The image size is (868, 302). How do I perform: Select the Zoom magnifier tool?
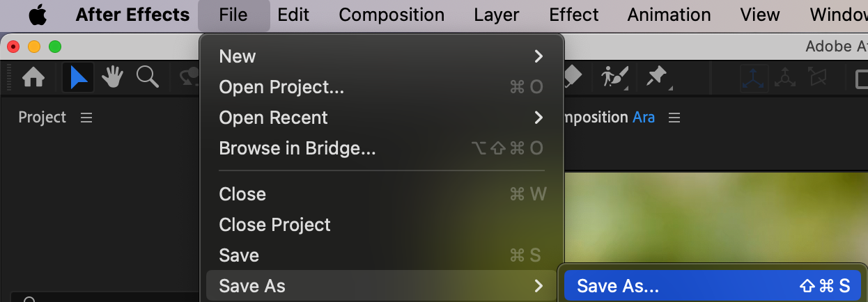148,77
